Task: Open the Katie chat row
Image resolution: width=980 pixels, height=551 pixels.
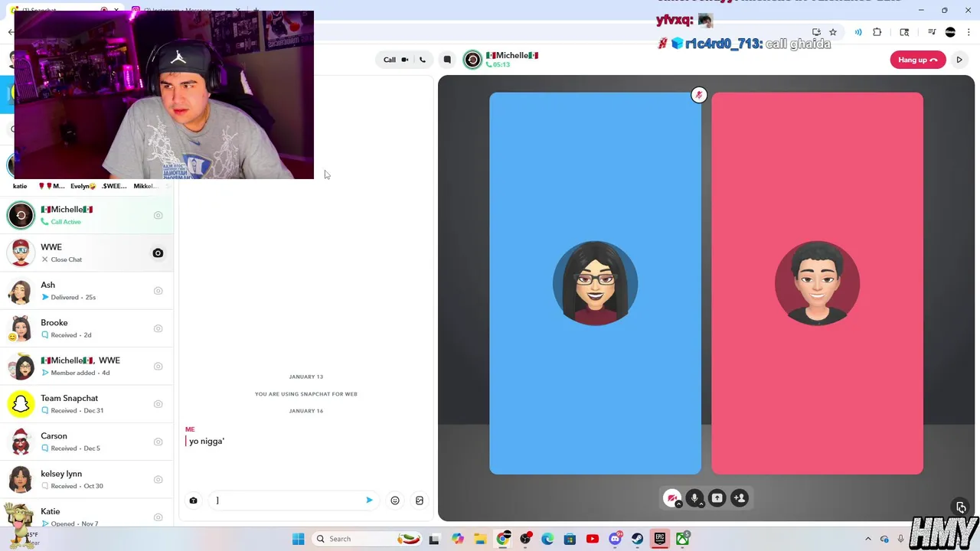Action: tap(87, 514)
